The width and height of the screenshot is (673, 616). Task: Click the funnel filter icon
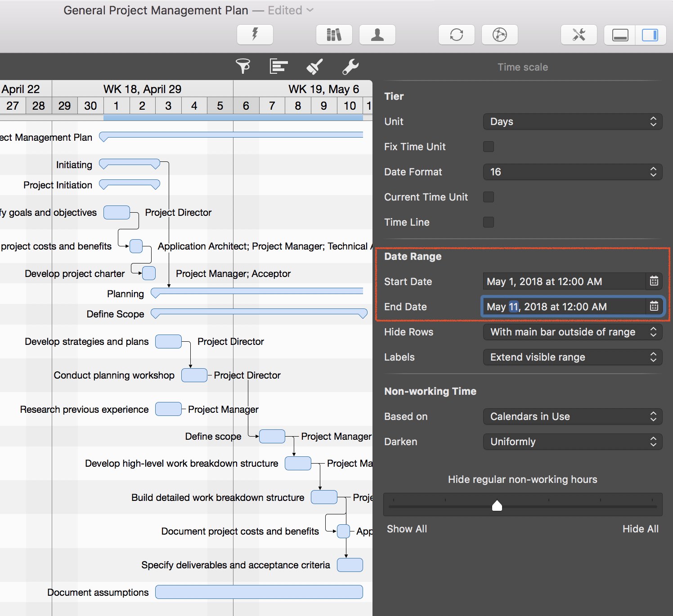tap(243, 67)
